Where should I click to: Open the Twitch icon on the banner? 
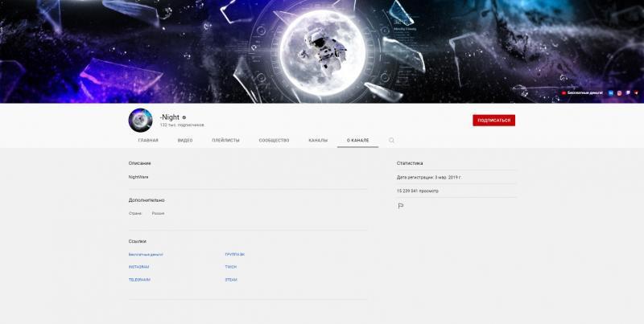click(628, 92)
